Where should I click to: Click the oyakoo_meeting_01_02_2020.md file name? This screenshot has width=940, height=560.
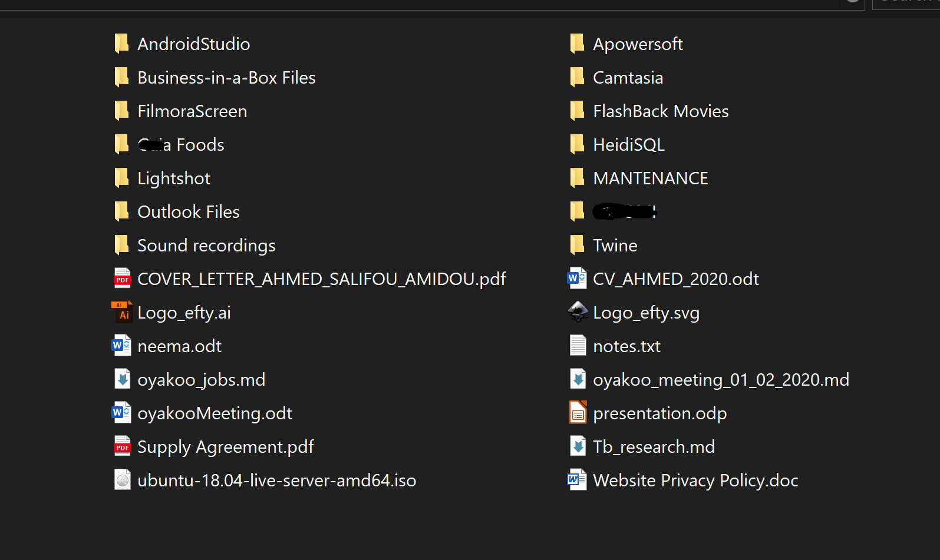tap(721, 380)
